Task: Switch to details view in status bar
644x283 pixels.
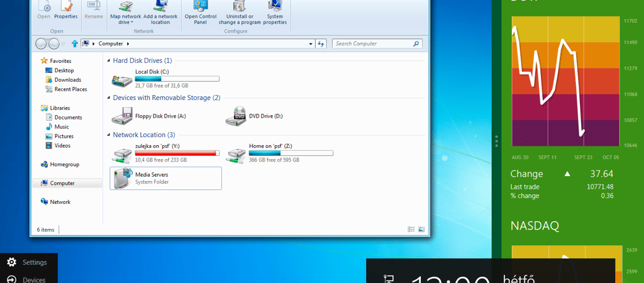Action: pos(411,230)
